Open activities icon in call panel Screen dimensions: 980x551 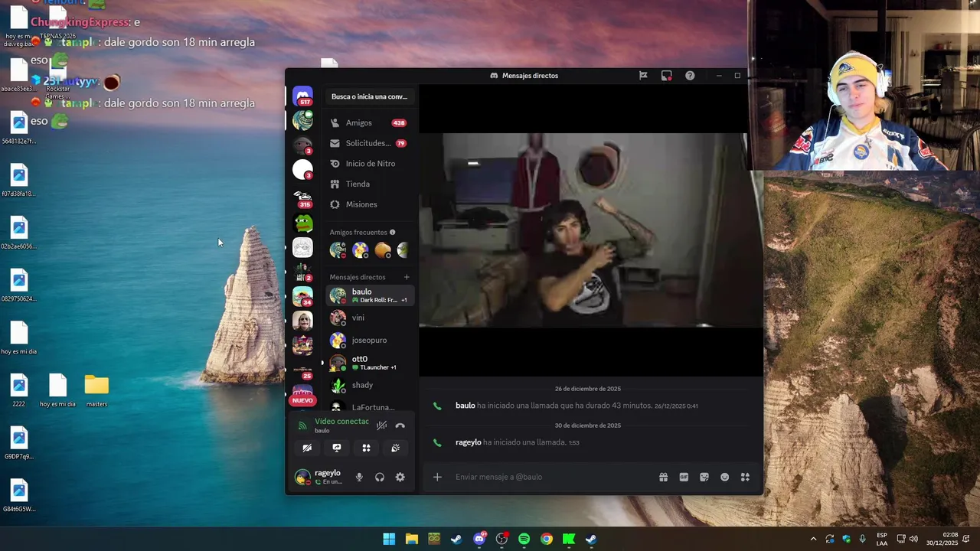366,448
